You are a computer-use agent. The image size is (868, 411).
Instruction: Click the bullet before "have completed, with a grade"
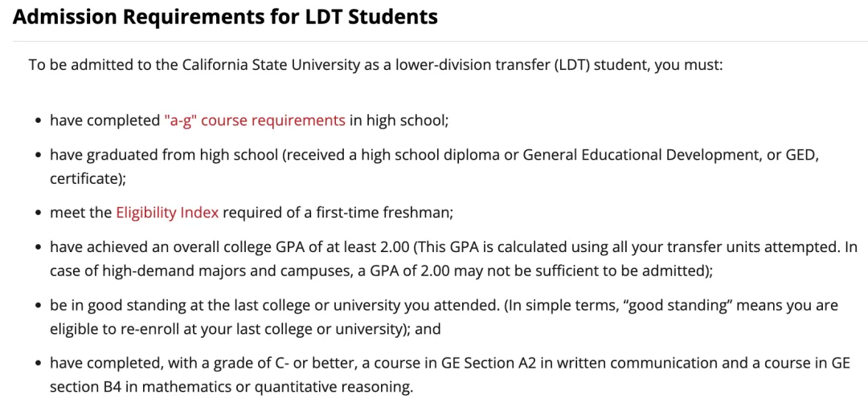pos(38,364)
